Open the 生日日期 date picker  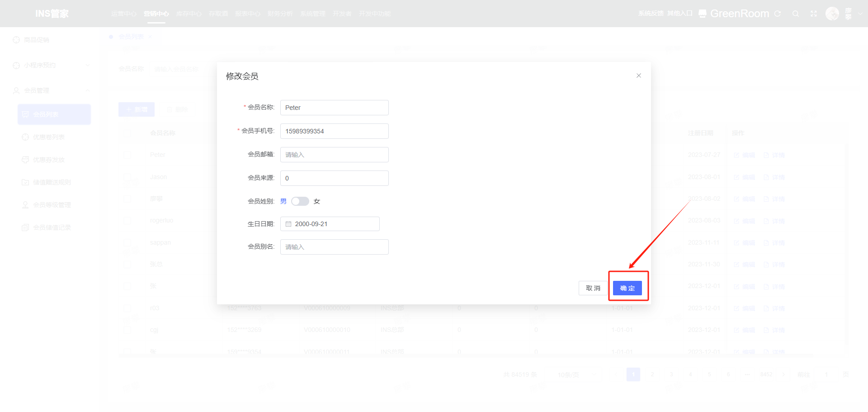click(330, 224)
